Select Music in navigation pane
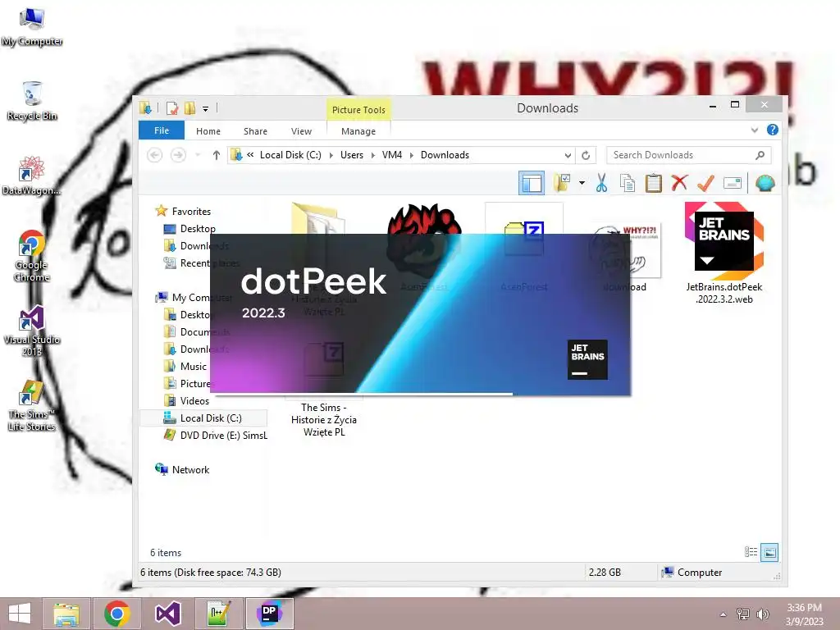 pyautogui.click(x=193, y=367)
